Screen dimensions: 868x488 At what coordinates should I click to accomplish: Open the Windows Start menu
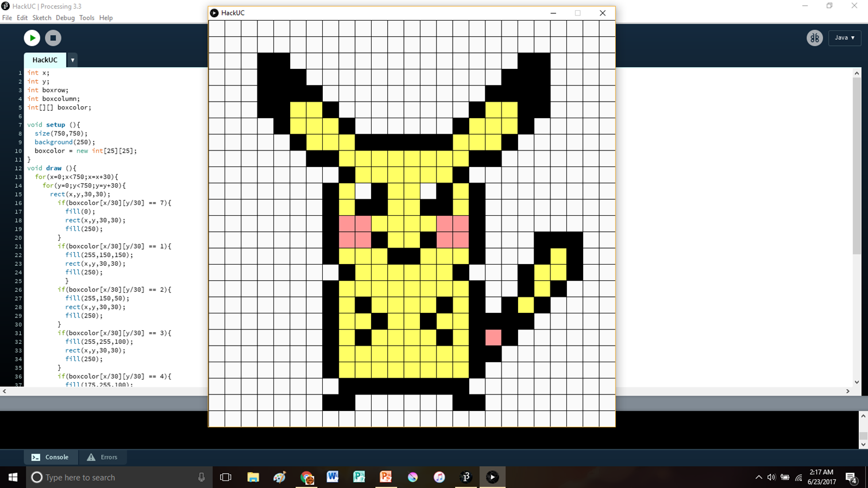click(13, 477)
